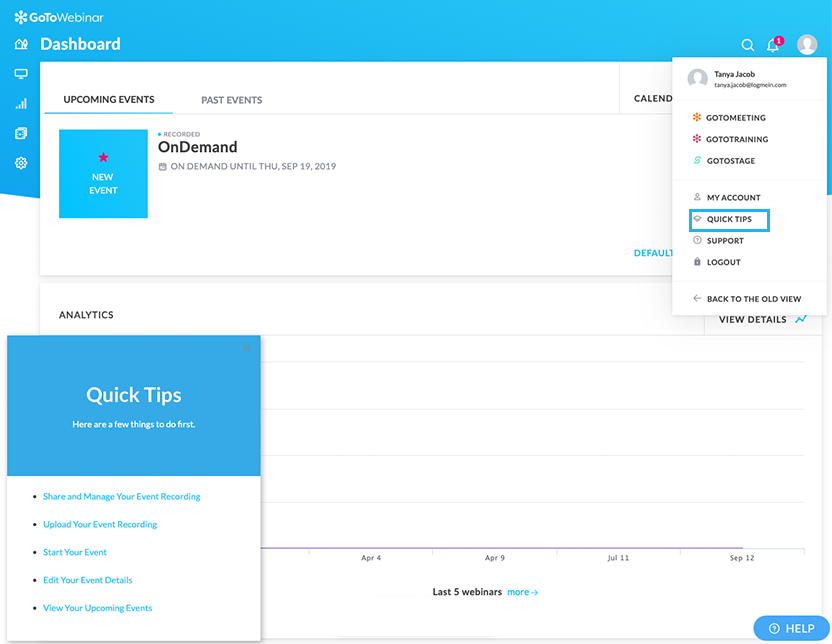This screenshot has width=832, height=644.
Task: Click the tanya.jacob email address text
Action: click(750, 85)
